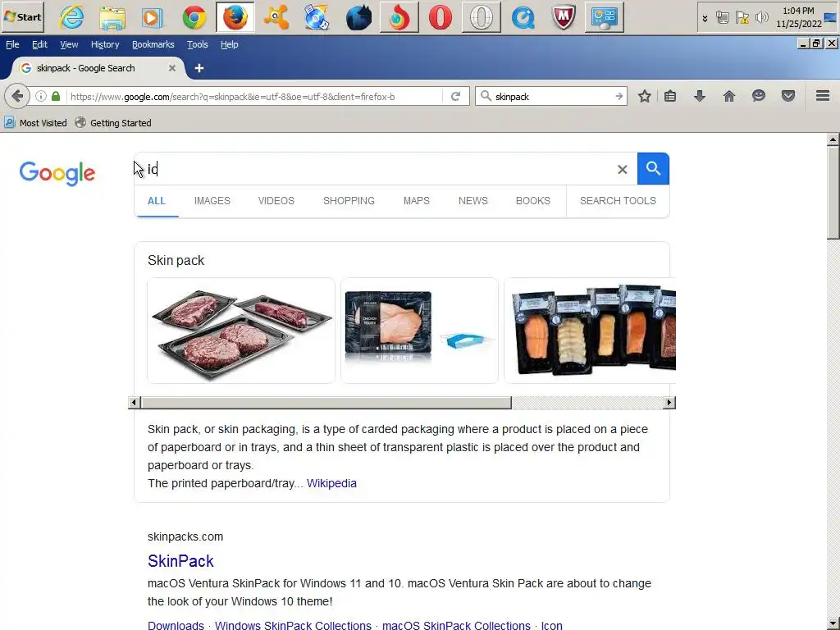Open the CD/DVD music disc app icon
This screenshot has width=840, height=630.
click(x=317, y=17)
